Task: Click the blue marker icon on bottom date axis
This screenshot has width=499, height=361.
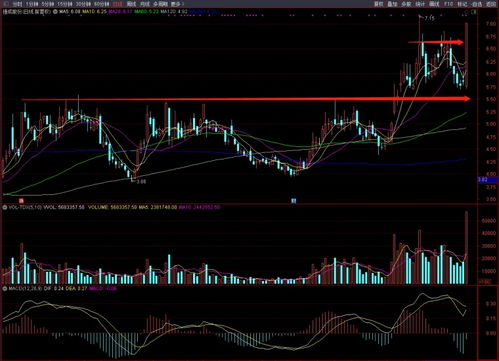Action: point(293,201)
